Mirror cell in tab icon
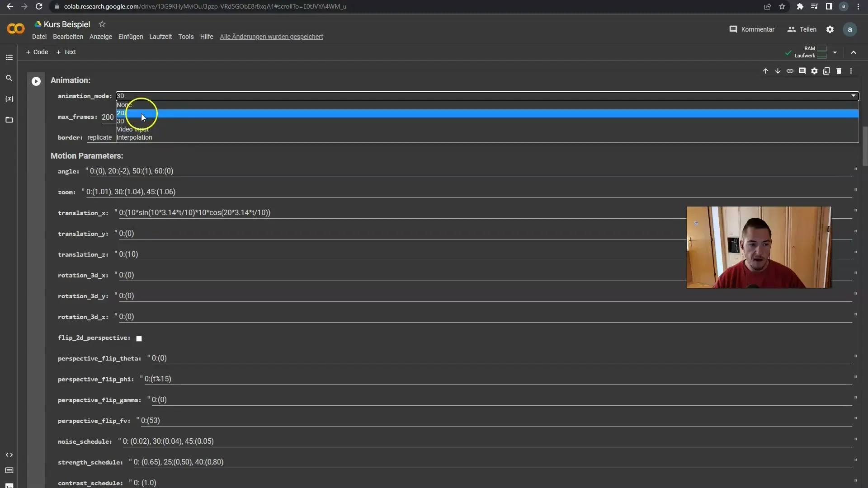The height and width of the screenshot is (488, 868). [826, 71]
